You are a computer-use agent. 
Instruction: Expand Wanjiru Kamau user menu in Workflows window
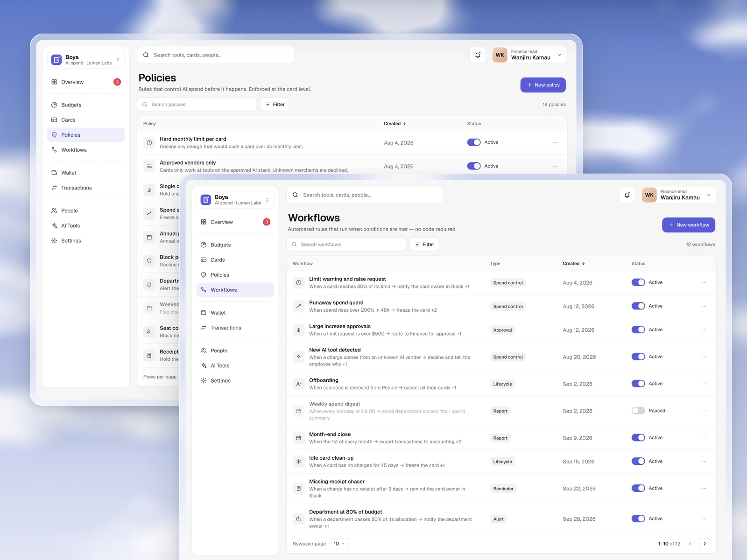click(x=679, y=195)
